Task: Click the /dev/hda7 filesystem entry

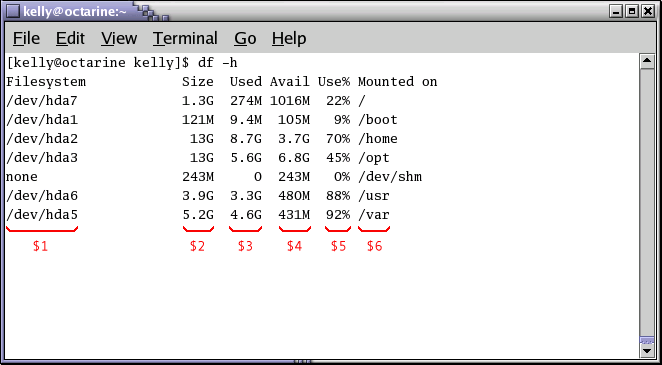Action: [42, 101]
